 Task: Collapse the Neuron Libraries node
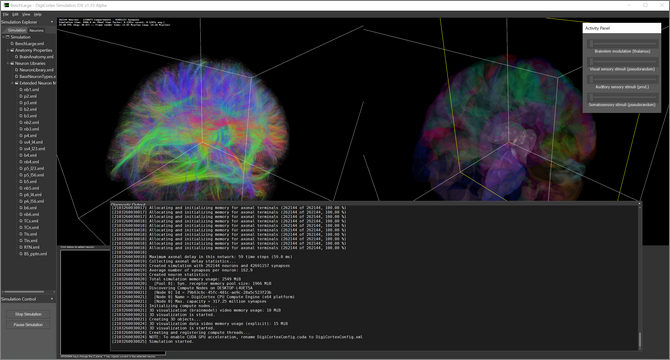pyautogui.click(x=8, y=63)
